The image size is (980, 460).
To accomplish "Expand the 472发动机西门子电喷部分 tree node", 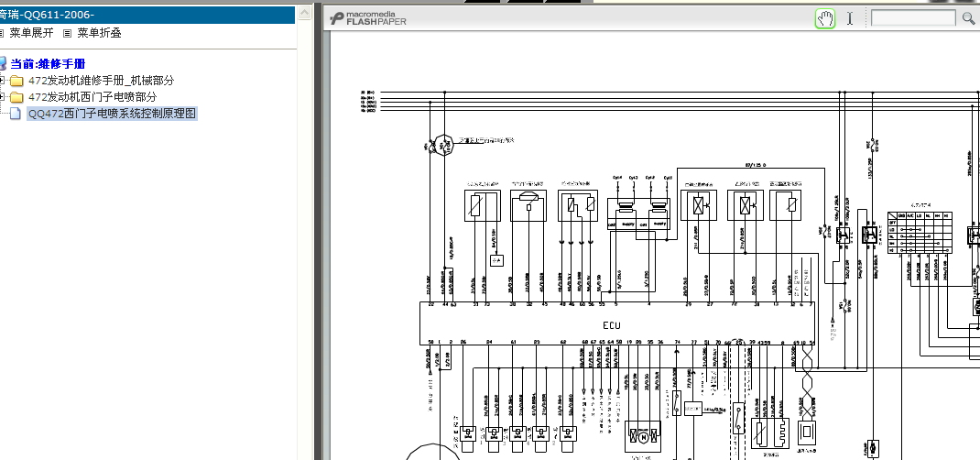I will click(2, 97).
